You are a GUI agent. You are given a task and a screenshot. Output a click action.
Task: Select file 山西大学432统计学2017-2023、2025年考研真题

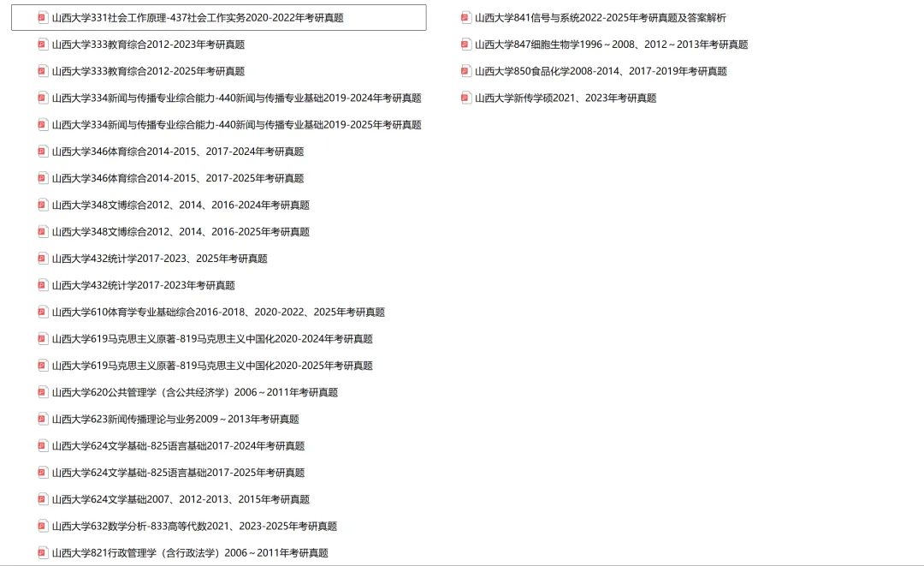coord(160,259)
